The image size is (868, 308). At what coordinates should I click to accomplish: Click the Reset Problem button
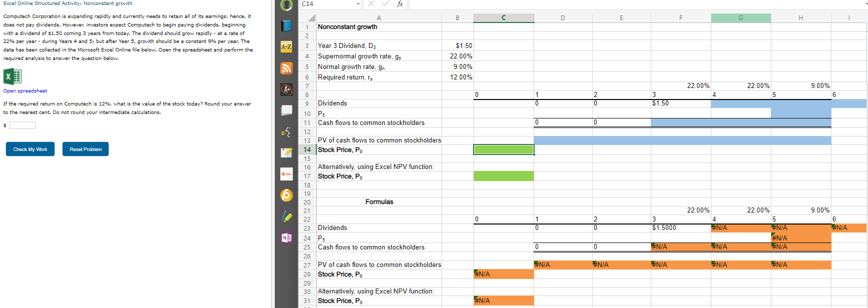pyautogui.click(x=86, y=149)
